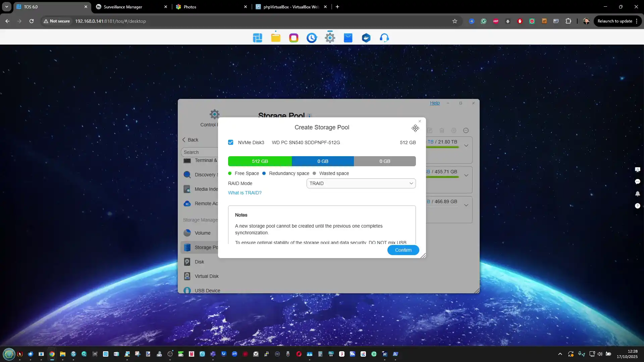Open the TOS main menu tile icon
Screen dimensions: 644x362
258,38
